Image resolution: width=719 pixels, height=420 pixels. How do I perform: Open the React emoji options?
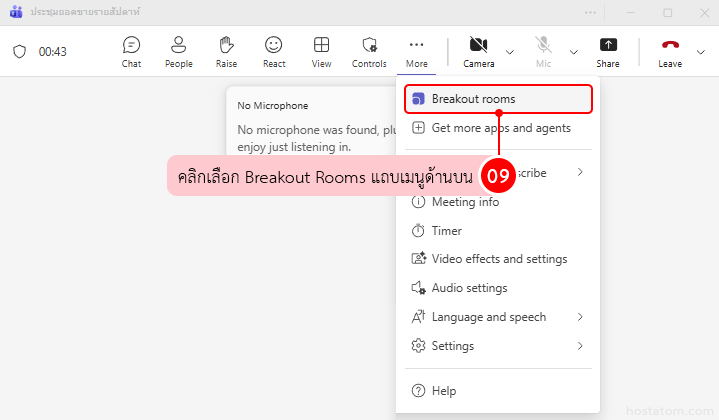point(274,52)
